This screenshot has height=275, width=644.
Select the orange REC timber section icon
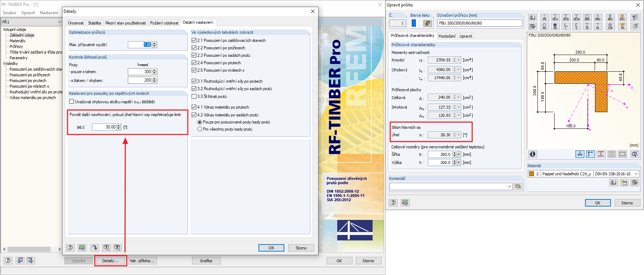tap(622, 18)
